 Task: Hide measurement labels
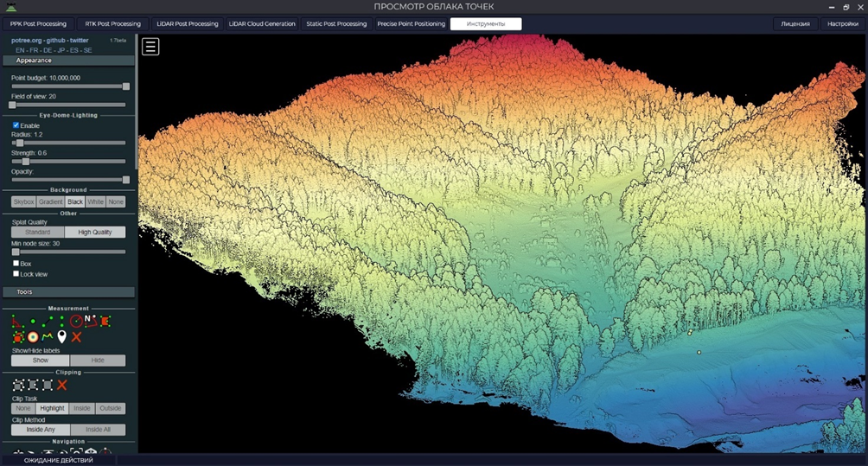pyautogui.click(x=98, y=361)
